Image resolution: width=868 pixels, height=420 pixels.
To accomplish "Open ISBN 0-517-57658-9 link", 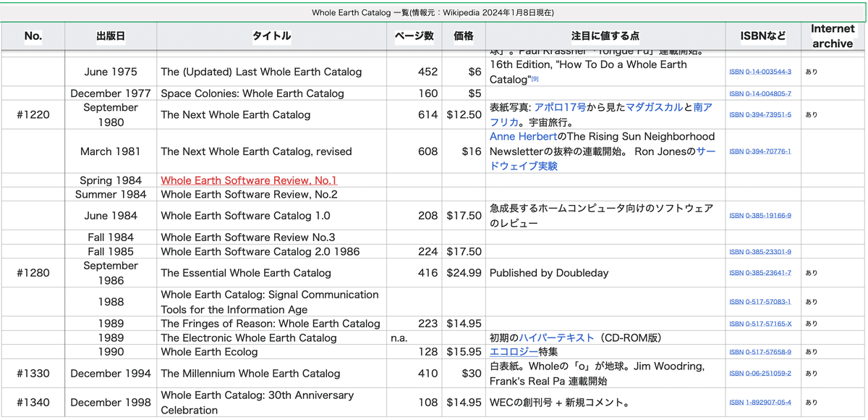I will point(760,352).
